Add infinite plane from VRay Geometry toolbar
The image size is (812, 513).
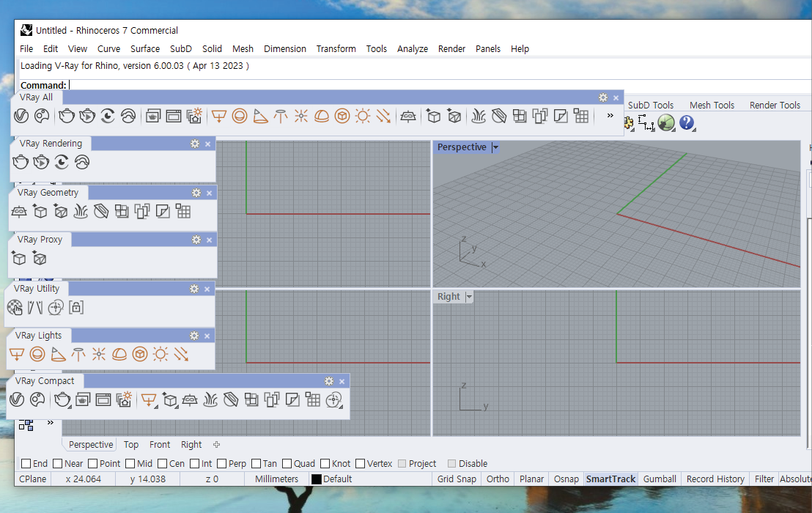click(19, 211)
